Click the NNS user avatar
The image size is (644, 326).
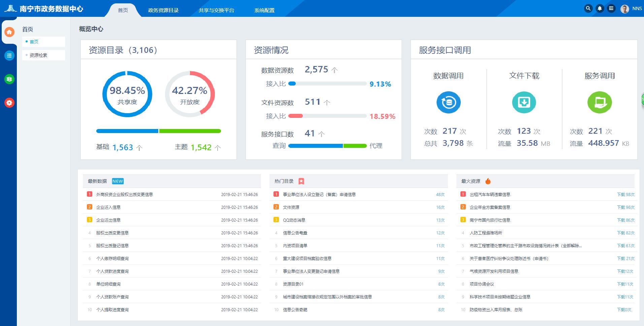(625, 9)
